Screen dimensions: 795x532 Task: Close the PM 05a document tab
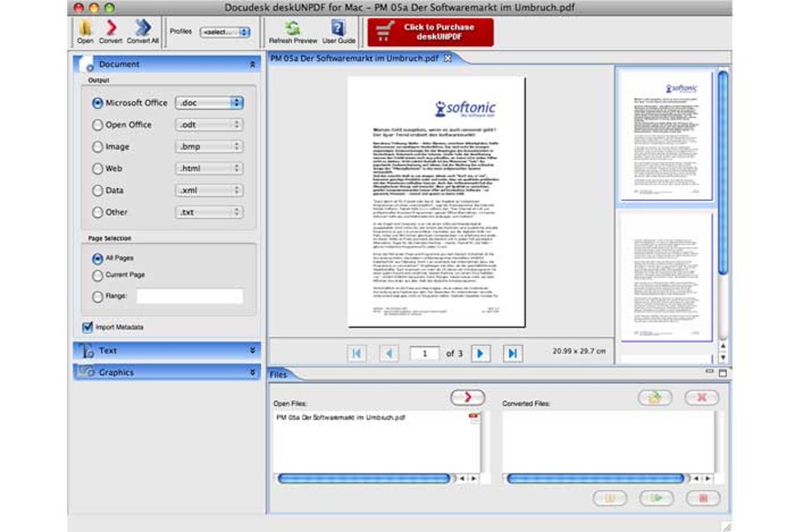point(447,58)
